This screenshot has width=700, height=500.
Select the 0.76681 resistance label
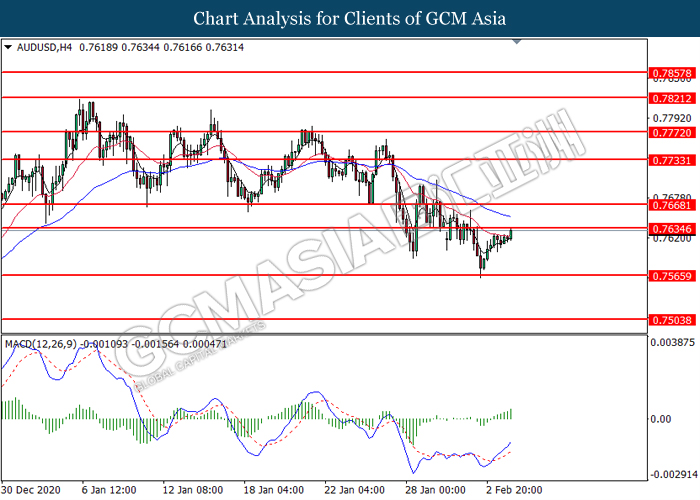click(672, 205)
